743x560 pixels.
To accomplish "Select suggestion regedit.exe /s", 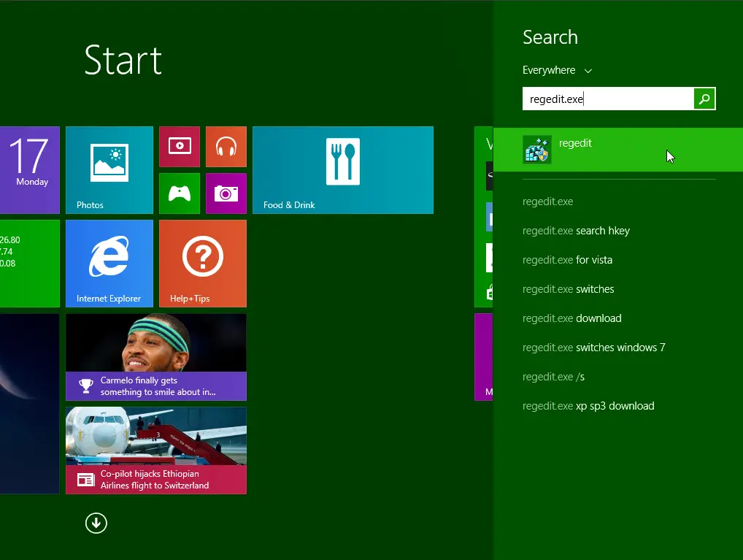I will click(x=553, y=377).
